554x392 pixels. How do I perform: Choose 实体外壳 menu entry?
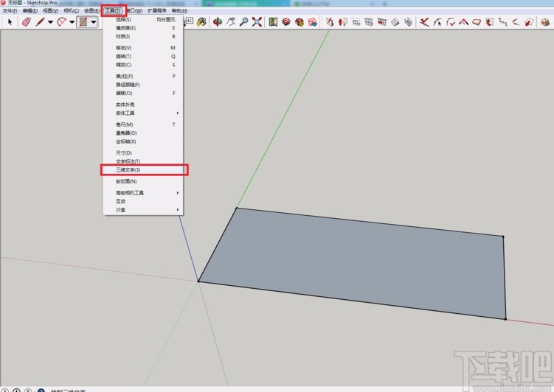click(143, 105)
